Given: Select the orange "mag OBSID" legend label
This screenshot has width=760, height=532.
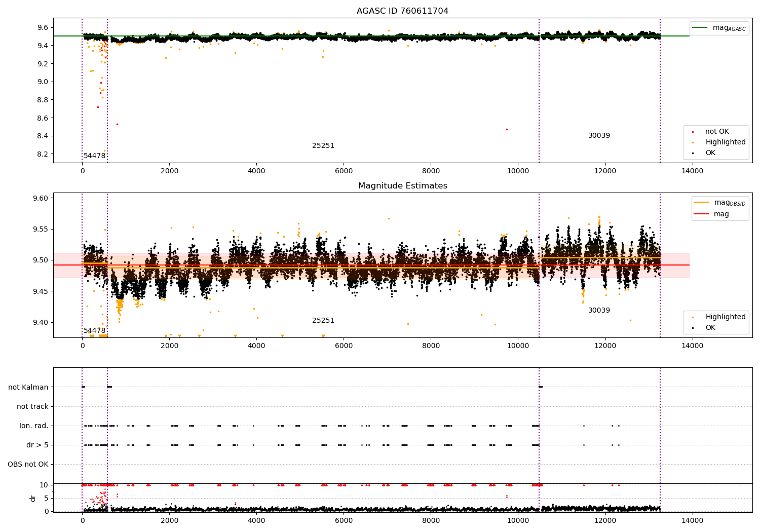Looking at the screenshot, I should (x=730, y=203).
